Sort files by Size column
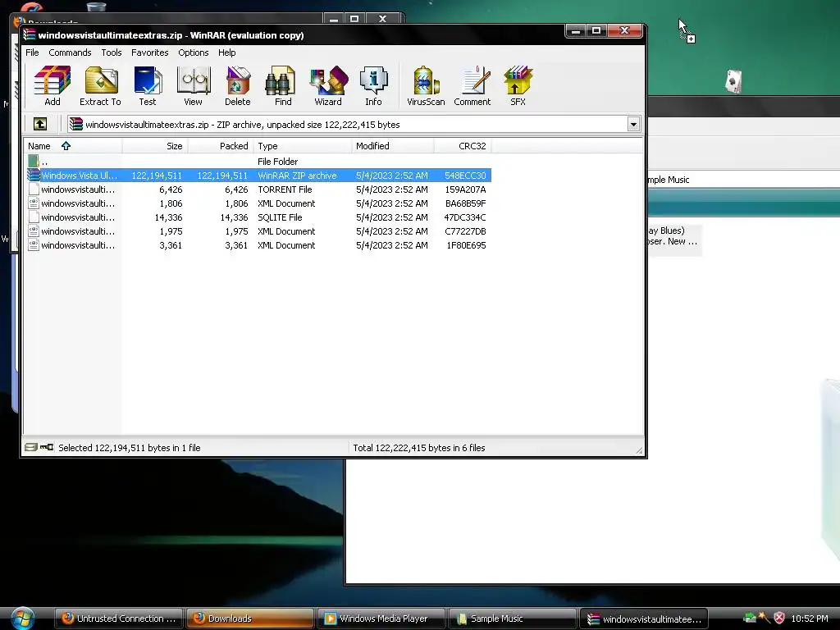The image size is (840, 630). pos(155,146)
